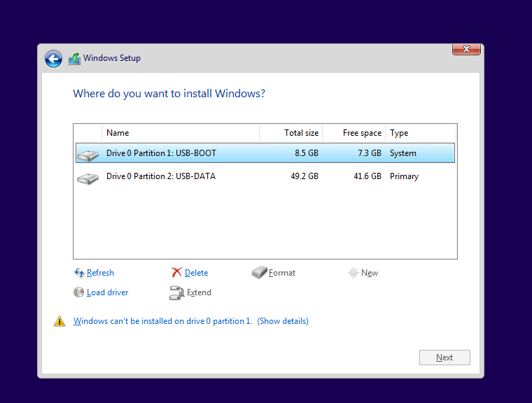Create a New partition
532x403 pixels.
pos(370,273)
